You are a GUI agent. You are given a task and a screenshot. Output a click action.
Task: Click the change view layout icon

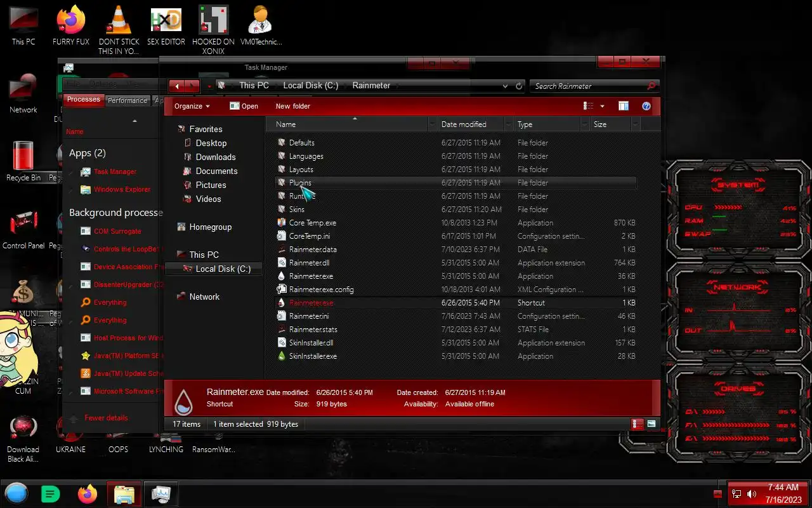(x=589, y=106)
